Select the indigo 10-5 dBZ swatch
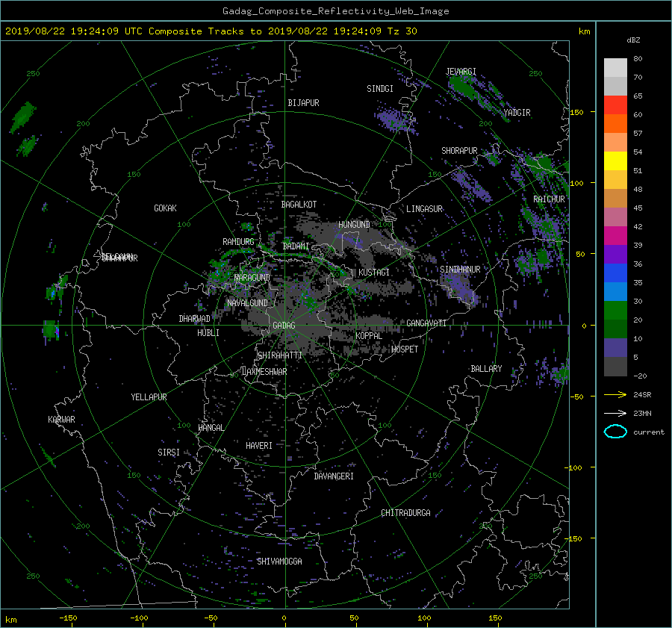 click(615, 347)
